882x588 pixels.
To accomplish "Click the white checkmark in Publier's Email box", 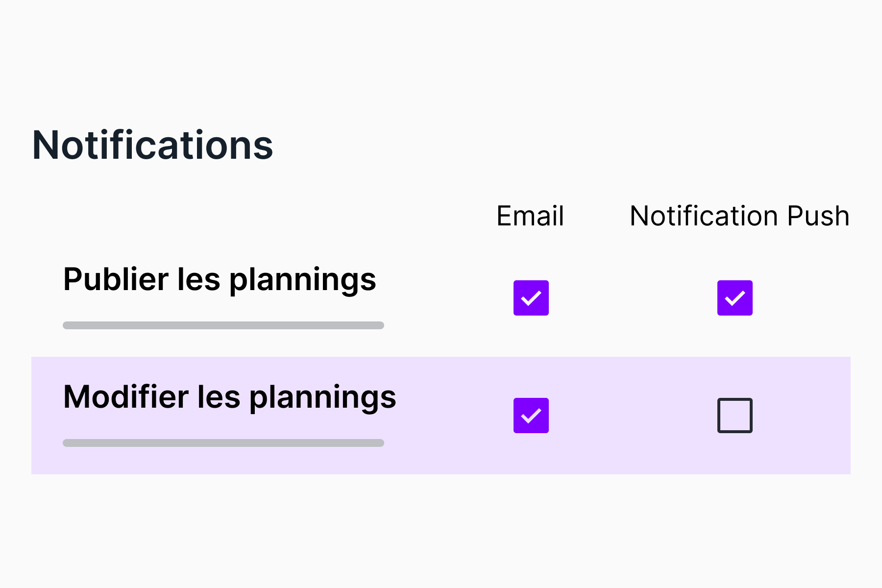I will click(531, 298).
